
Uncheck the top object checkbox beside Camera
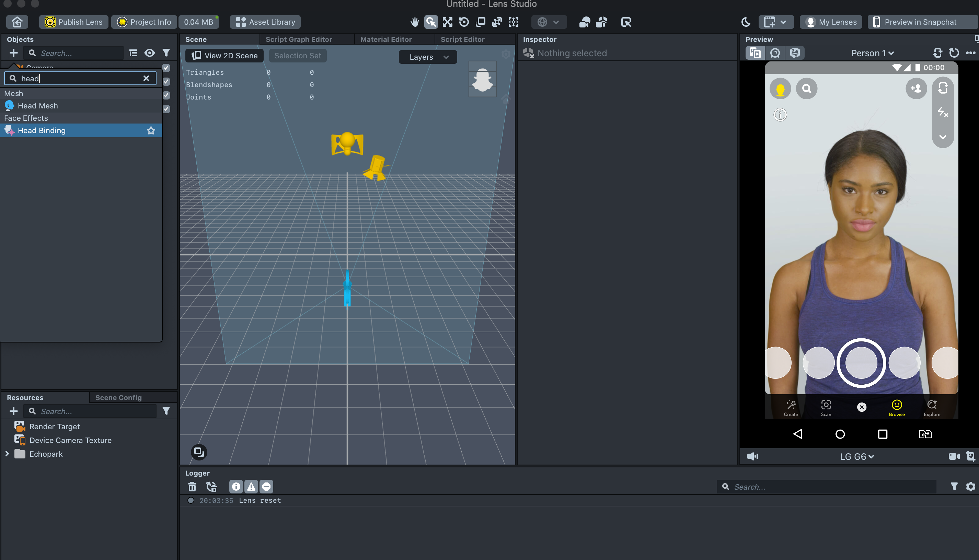[x=166, y=68]
